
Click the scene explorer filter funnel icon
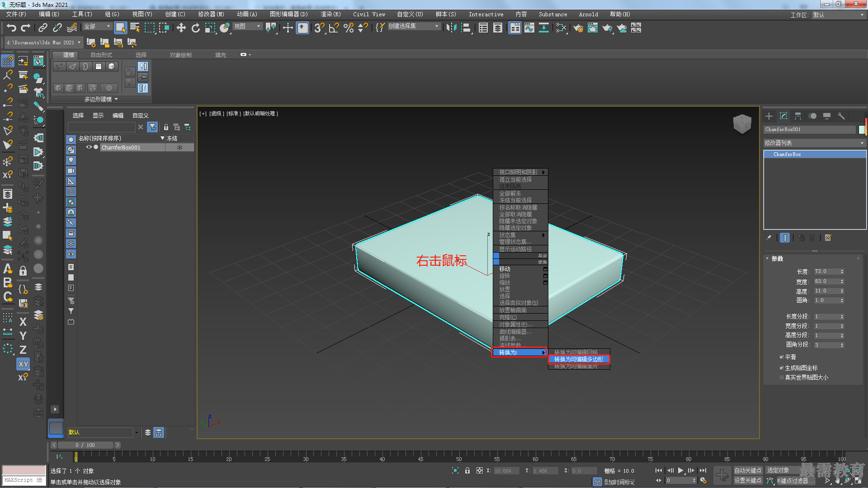(x=153, y=127)
